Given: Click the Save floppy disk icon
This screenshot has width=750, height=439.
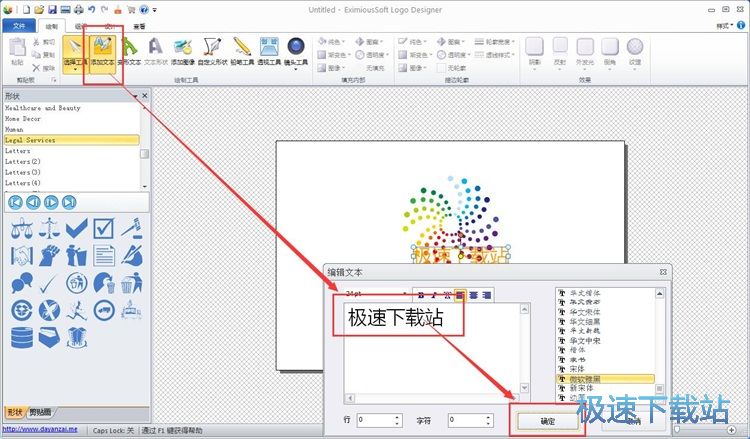Looking at the screenshot, I should click(x=53, y=10).
